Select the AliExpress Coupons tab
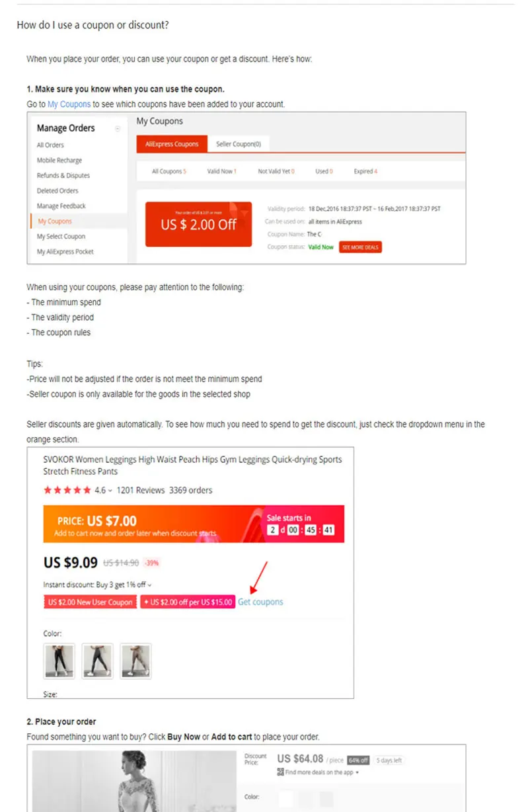 point(172,144)
